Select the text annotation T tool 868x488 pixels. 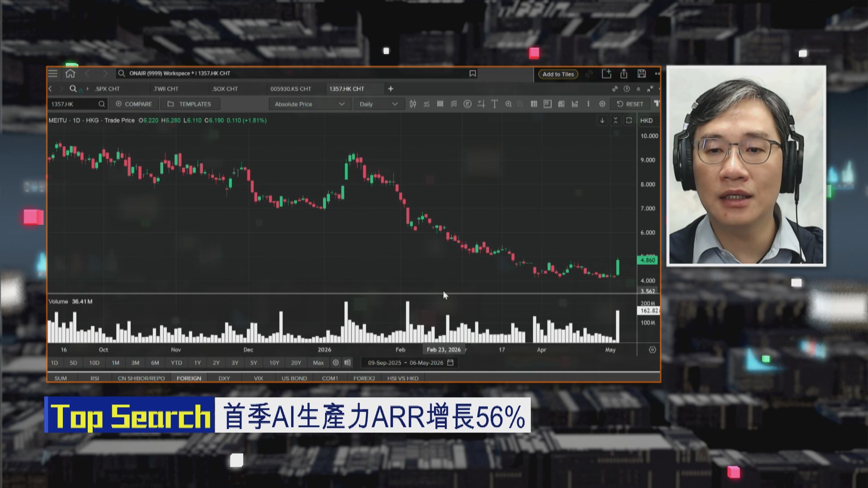[x=495, y=104]
